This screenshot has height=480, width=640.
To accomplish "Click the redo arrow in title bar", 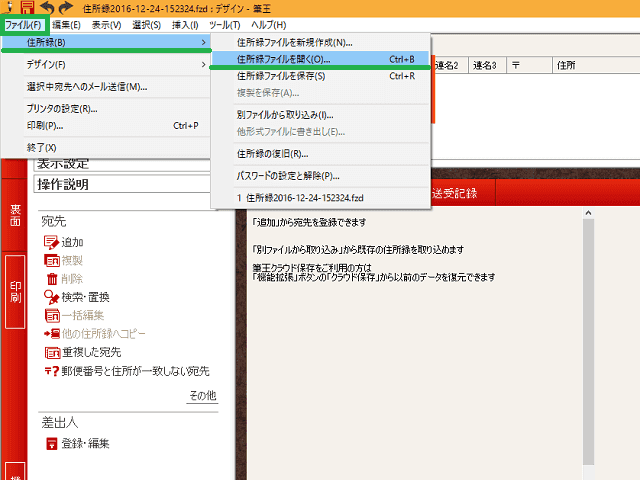I will (66, 8).
